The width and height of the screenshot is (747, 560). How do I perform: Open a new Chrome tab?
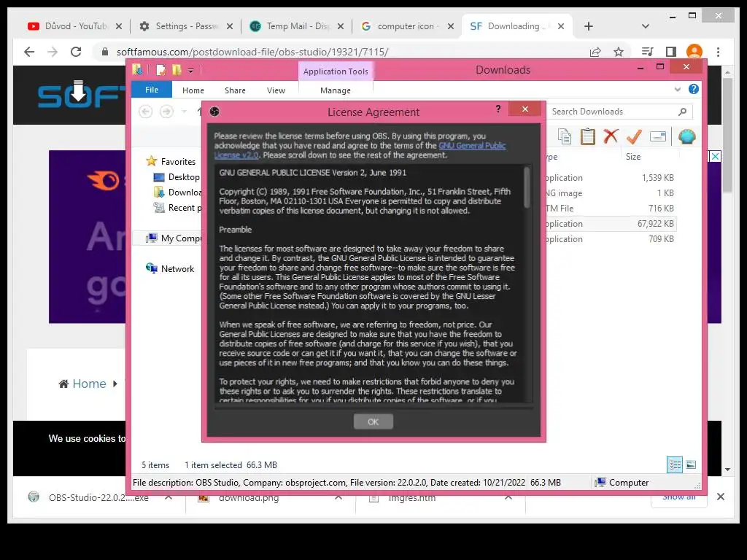[x=589, y=26]
